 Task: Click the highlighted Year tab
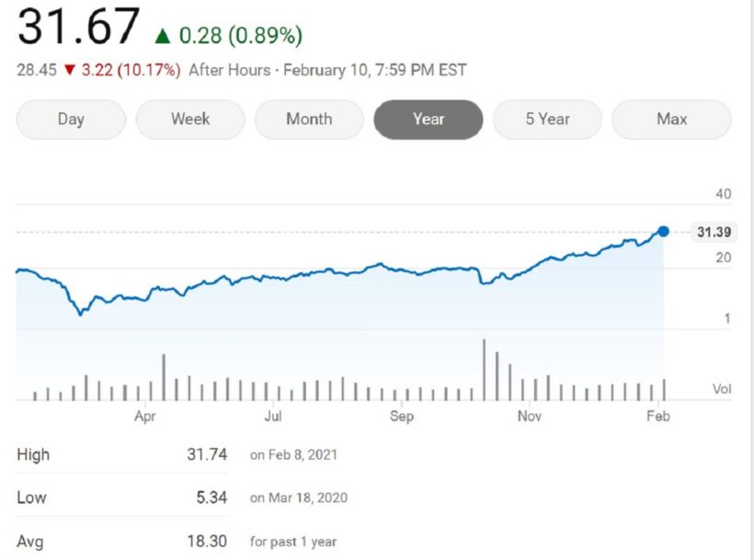click(x=428, y=119)
